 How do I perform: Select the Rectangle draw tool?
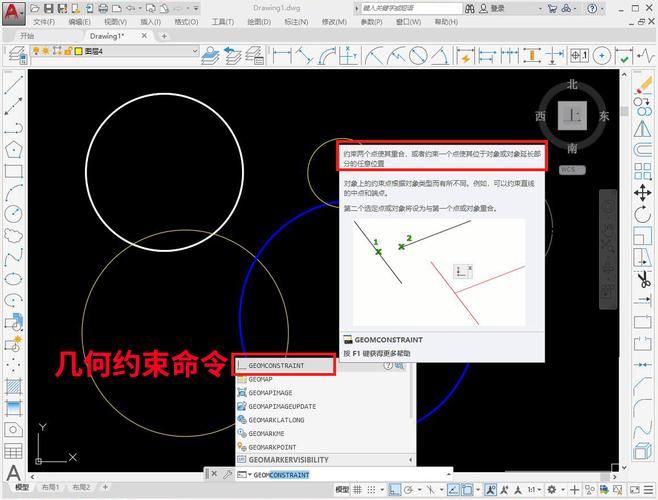(13, 171)
